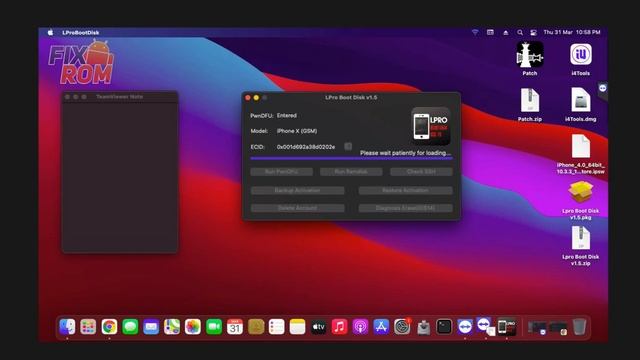The height and width of the screenshot is (360, 640).
Task: Click the ECID value 0x001d692a38d0202e
Action: [x=306, y=147]
